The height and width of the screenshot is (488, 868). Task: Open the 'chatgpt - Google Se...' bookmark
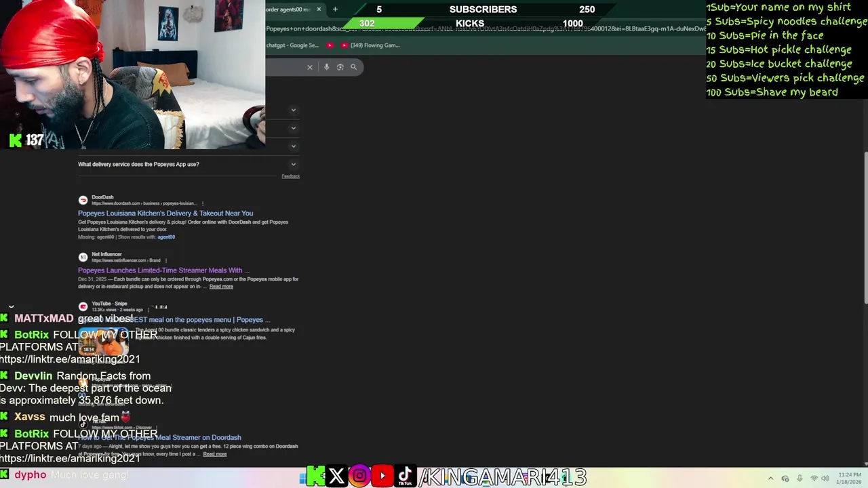tap(292, 45)
